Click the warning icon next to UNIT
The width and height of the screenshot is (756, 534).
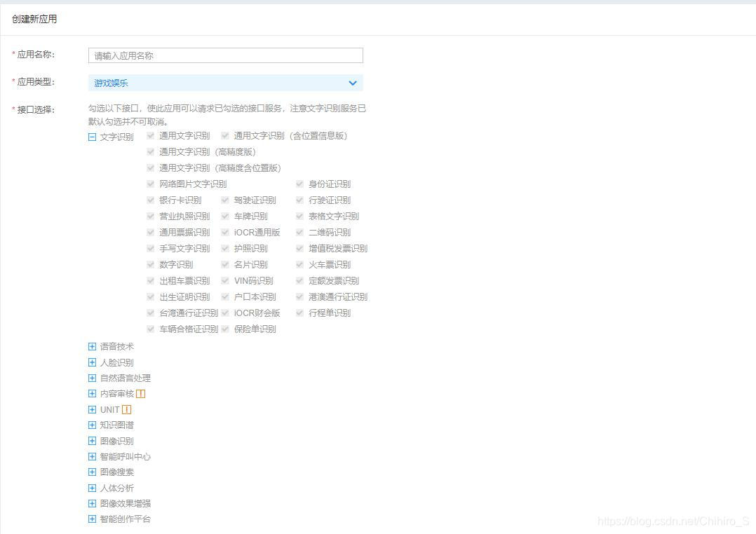[126, 410]
